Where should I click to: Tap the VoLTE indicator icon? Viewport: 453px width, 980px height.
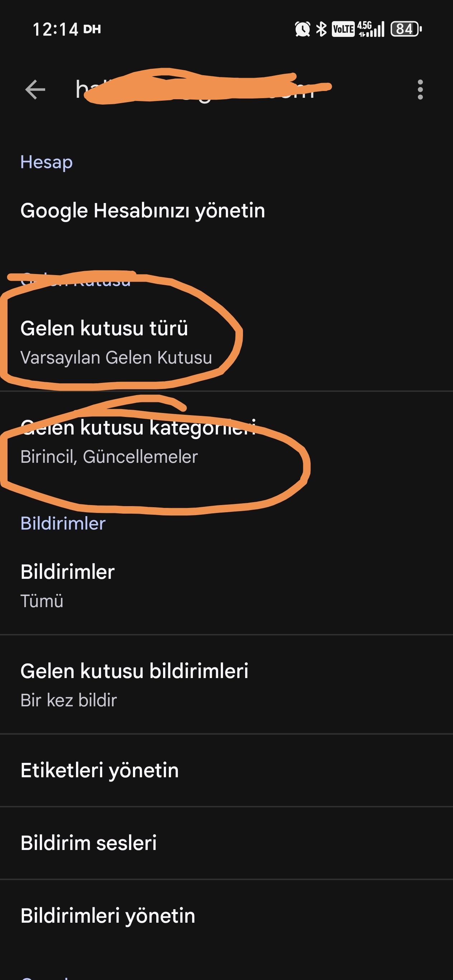(x=343, y=29)
